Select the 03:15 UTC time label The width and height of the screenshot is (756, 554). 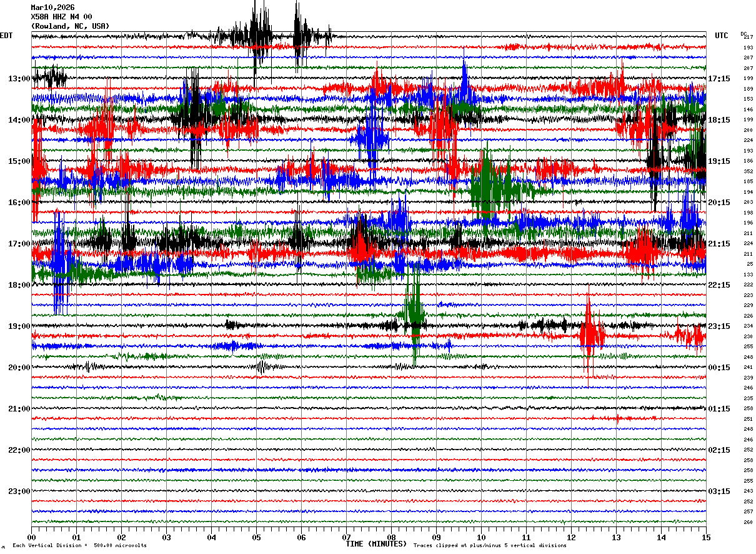(719, 491)
